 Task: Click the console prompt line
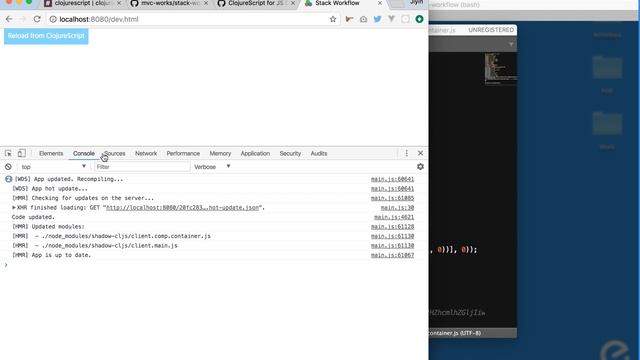click(x=214, y=265)
